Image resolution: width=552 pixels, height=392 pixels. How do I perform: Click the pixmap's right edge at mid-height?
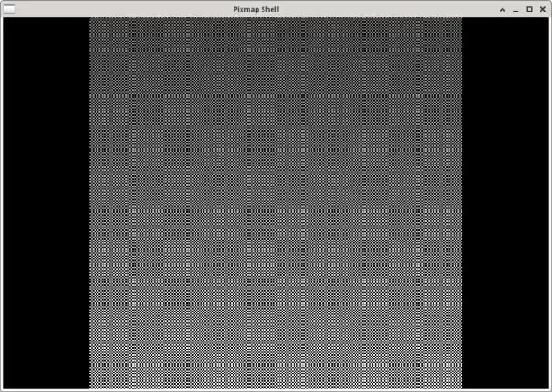click(x=459, y=204)
